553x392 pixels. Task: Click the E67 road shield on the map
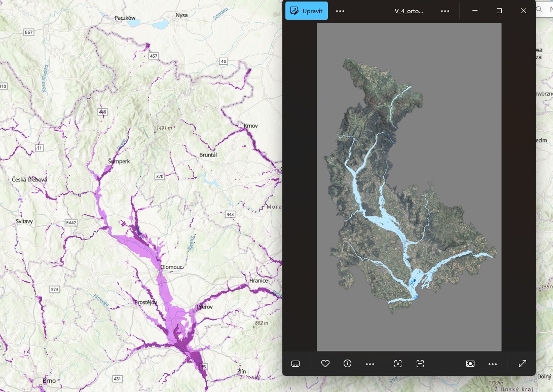[x=28, y=32]
